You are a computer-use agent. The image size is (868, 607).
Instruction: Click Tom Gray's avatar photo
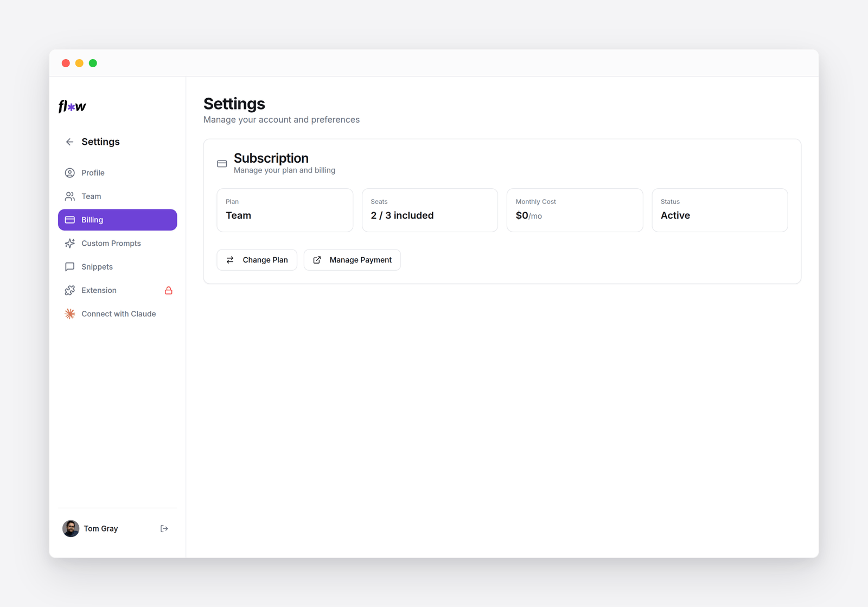[x=71, y=528]
